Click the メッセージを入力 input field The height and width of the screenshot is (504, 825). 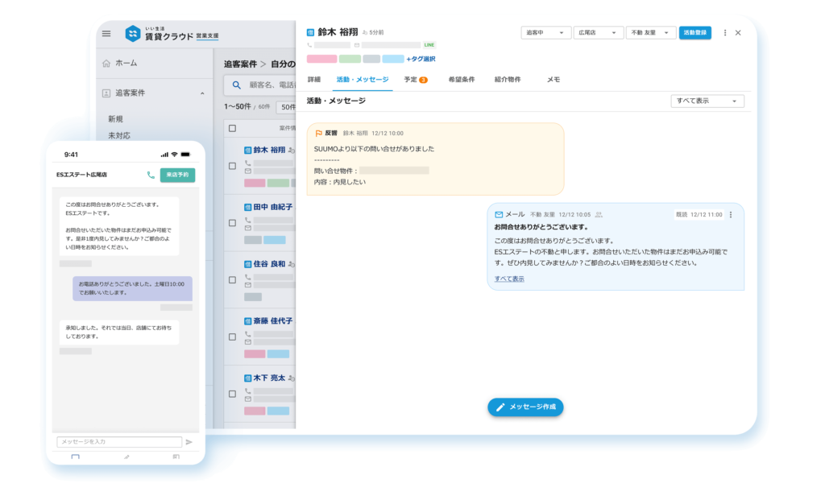(119, 442)
